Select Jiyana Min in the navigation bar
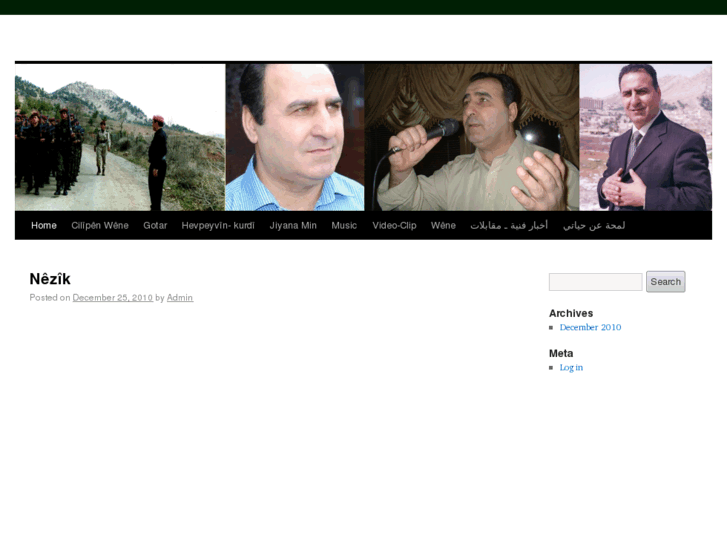This screenshot has height=545, width=727. click(293, 225)
